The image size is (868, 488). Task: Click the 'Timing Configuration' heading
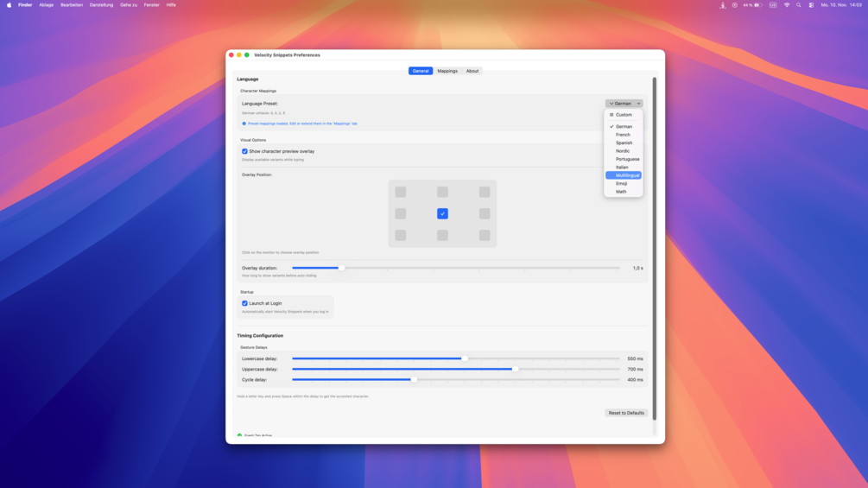tap(260, 336)
